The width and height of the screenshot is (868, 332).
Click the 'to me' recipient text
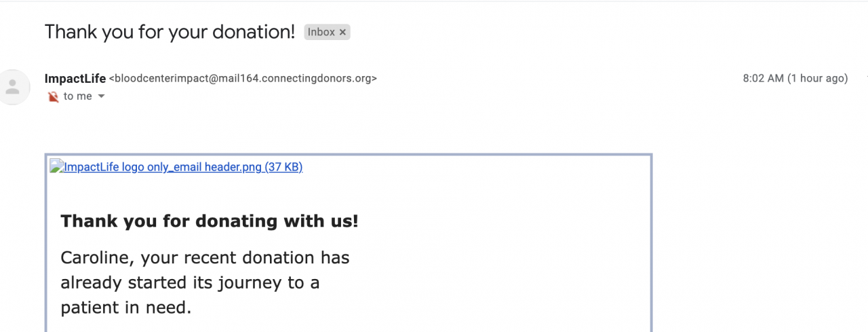click(77, 96)
